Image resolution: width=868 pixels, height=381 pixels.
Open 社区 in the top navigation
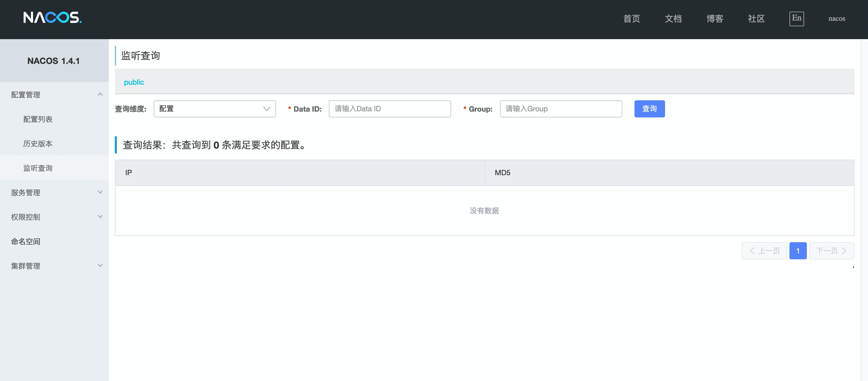tap(756, 19)
